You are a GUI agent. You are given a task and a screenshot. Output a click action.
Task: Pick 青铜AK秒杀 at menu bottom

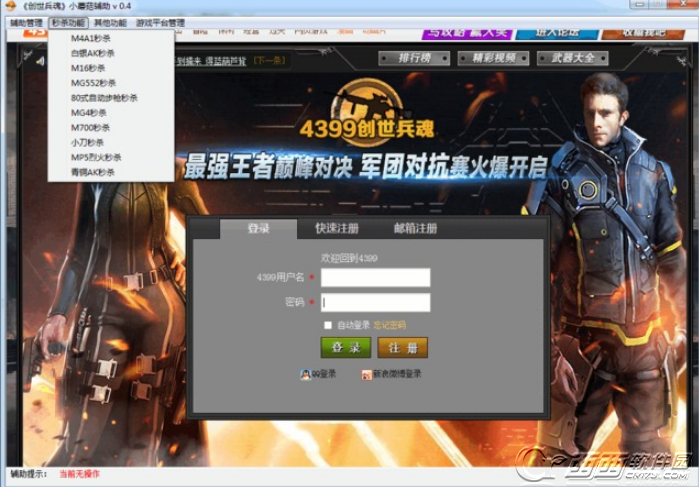[x=93, y=172]
